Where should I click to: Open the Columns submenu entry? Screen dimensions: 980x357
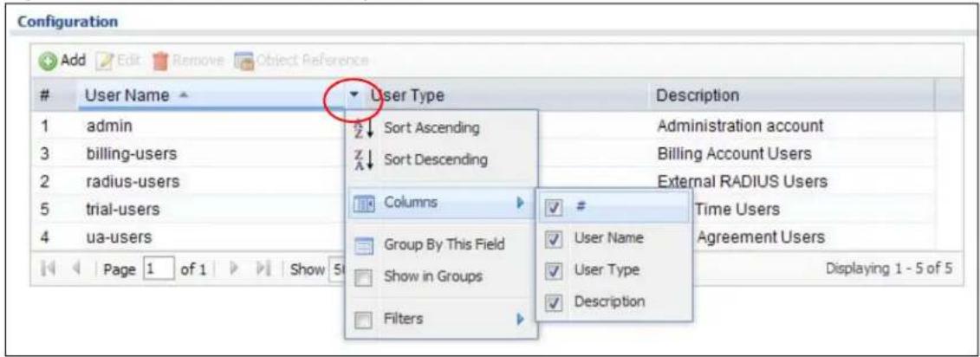pyautogui.click(x=441, y=203)
